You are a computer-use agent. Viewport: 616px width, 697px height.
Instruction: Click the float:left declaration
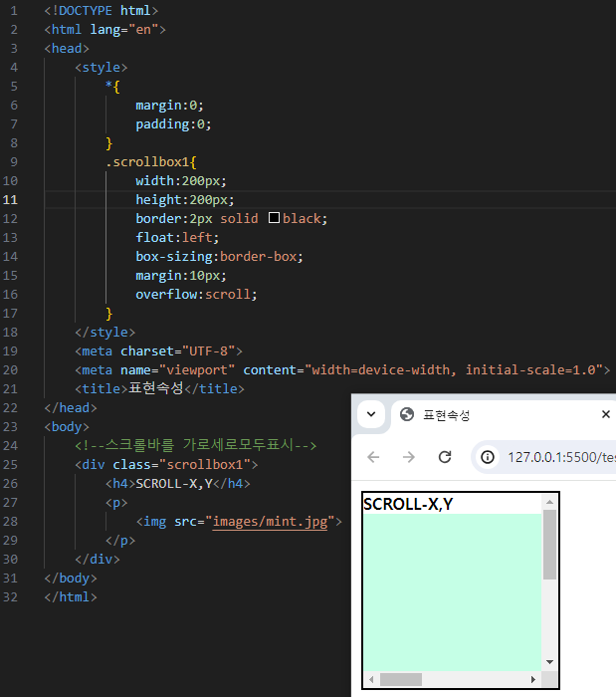click(177, 237)
